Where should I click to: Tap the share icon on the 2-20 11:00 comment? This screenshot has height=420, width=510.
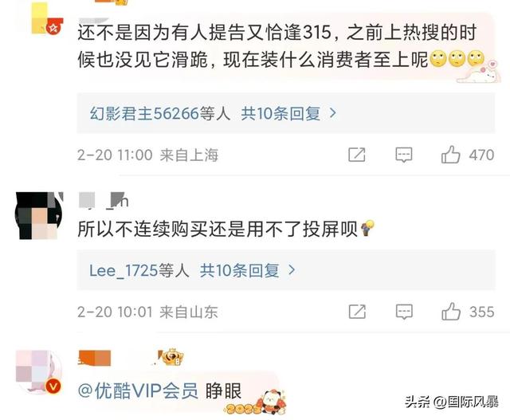point(357,155)
